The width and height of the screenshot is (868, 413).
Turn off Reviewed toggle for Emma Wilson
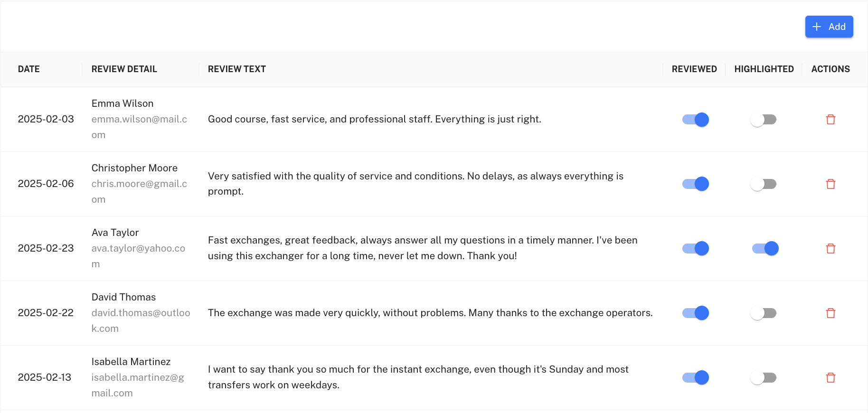(695, 119)
